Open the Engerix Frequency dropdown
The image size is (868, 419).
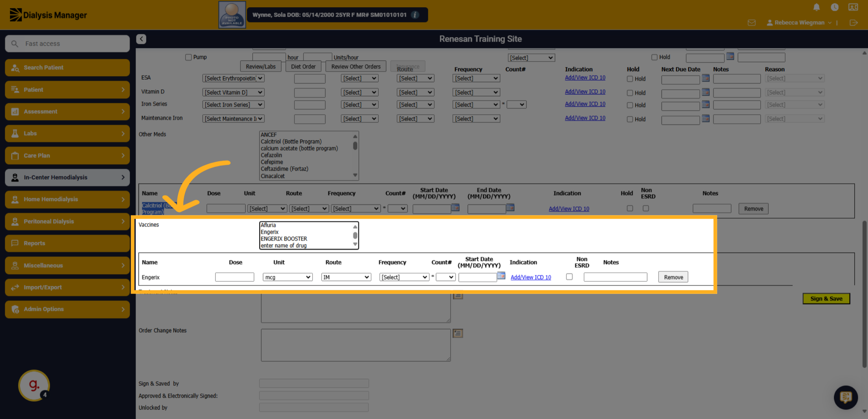point(404,277)
